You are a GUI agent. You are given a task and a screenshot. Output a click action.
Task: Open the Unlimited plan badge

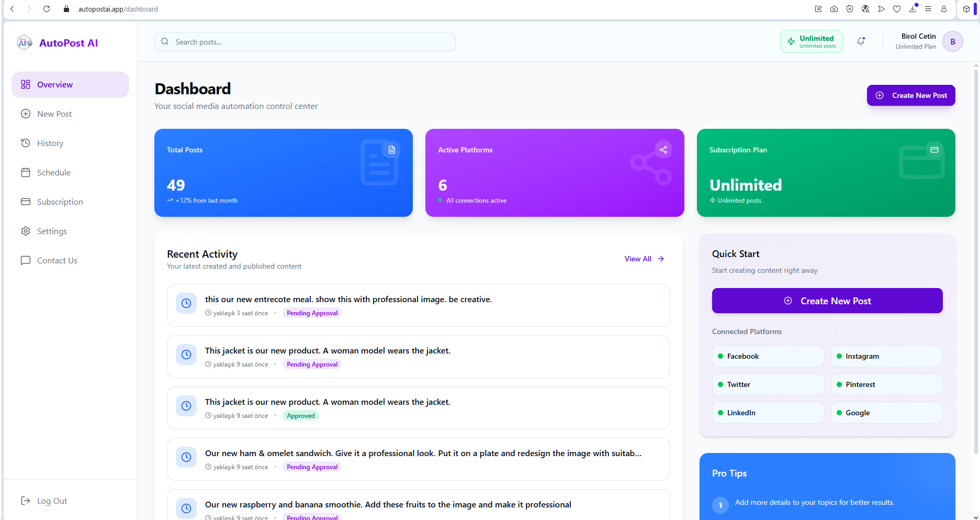811,41
